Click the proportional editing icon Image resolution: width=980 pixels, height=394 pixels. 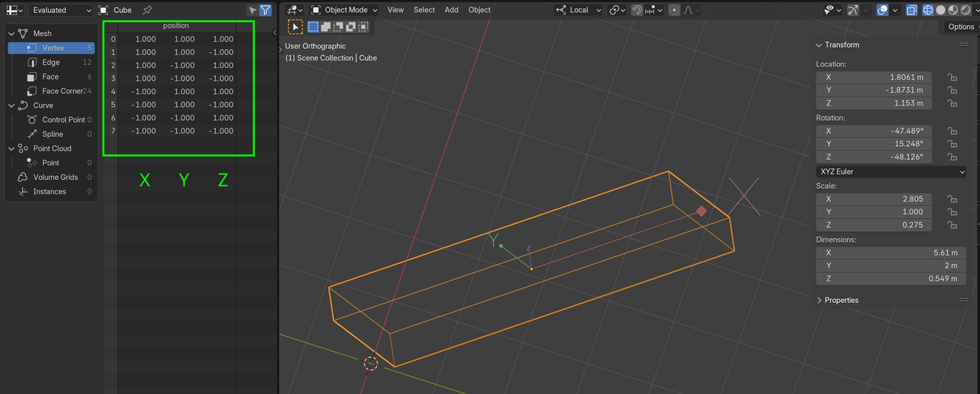point(674,10)
